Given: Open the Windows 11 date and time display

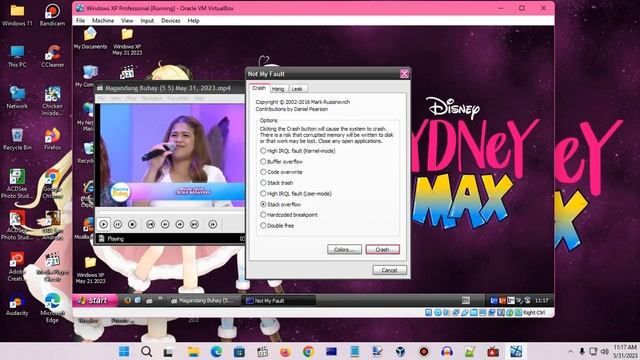Looking at the screenshot, I should pos(625,351).
